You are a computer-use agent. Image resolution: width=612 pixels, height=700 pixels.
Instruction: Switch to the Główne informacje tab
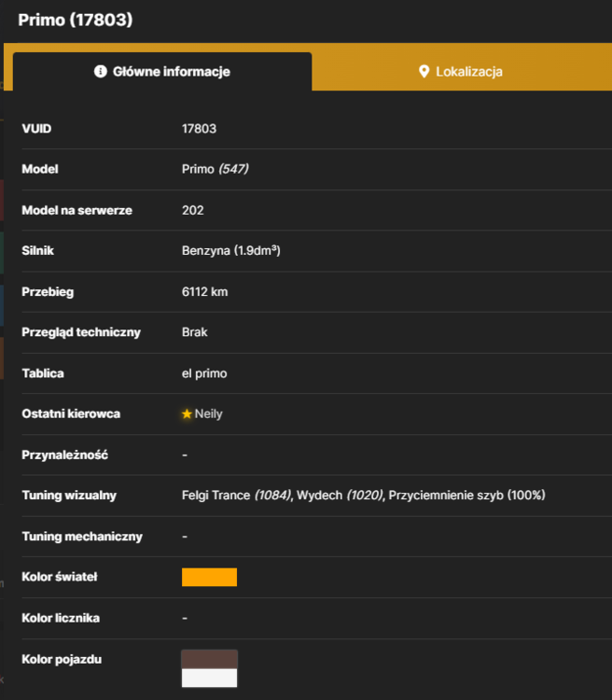point(162,72)
